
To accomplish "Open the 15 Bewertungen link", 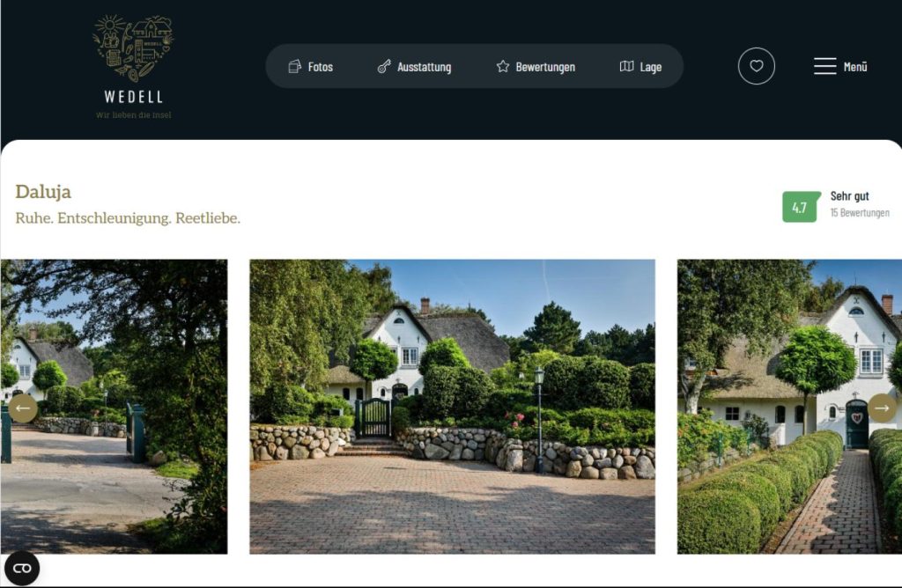I will coord(860,213).
